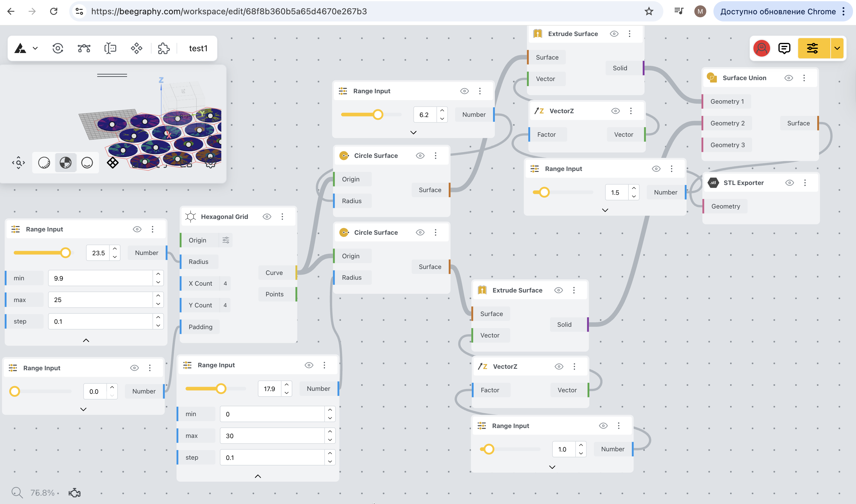This screenshot has height=504, width=856.
Task: Open dropdown arrow next to yellow button
Action: point(837,49)
